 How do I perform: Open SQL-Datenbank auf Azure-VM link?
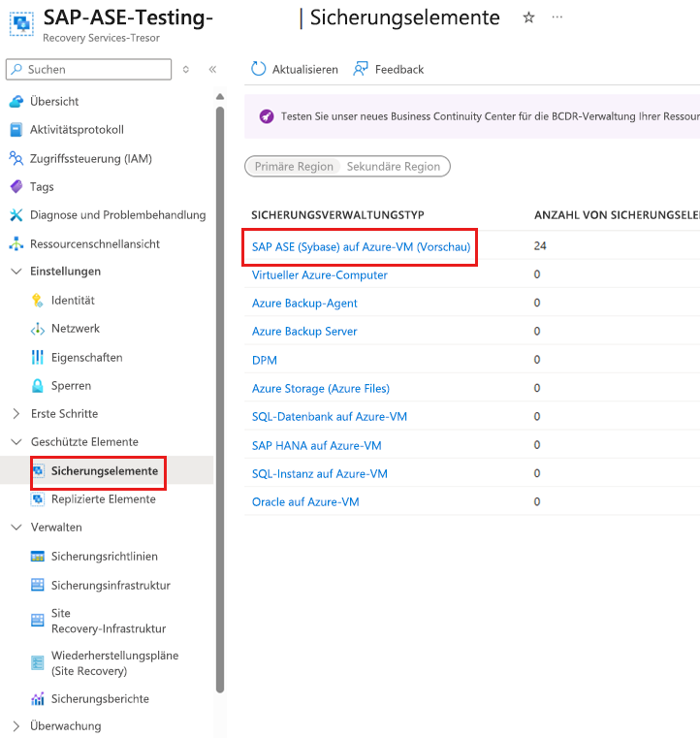coord(330,417)
